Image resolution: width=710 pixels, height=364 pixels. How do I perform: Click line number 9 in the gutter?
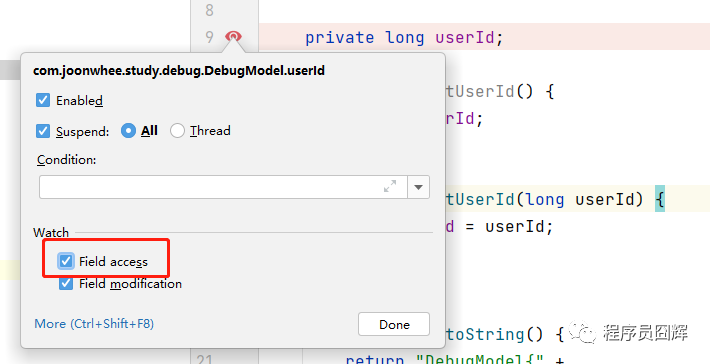click(209, 37)
